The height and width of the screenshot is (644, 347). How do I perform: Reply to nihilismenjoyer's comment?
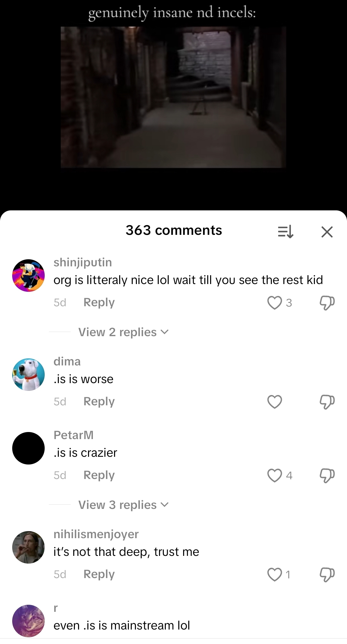point(99,574)
